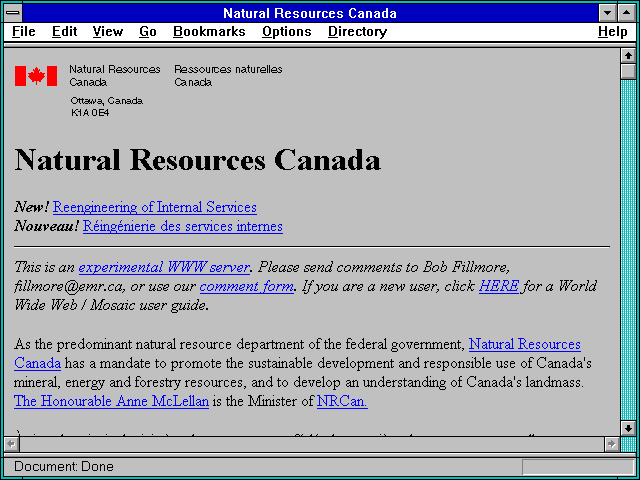Open the Go menu
This screenshot has height=480, width=640.
pos(148,32)
